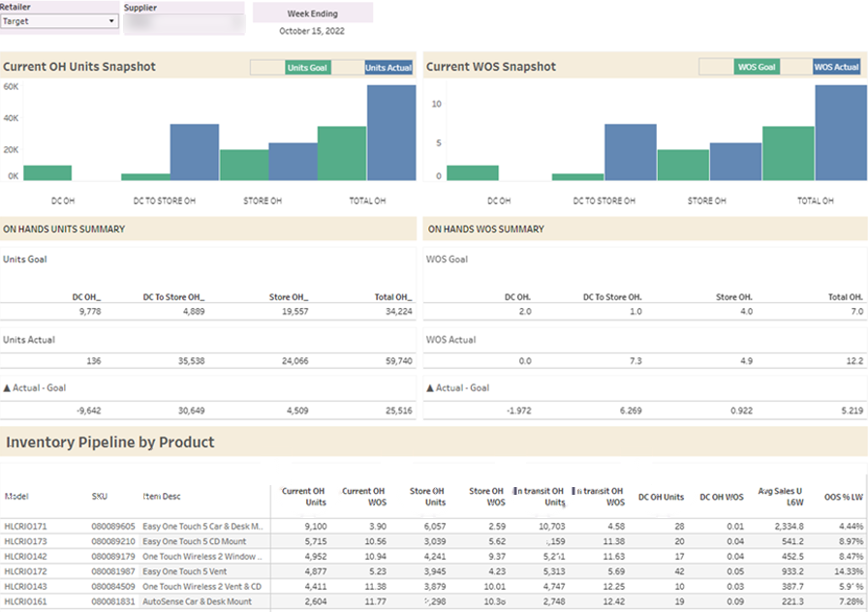Select the Units Actual legend swatch

(x=388, y=68)
